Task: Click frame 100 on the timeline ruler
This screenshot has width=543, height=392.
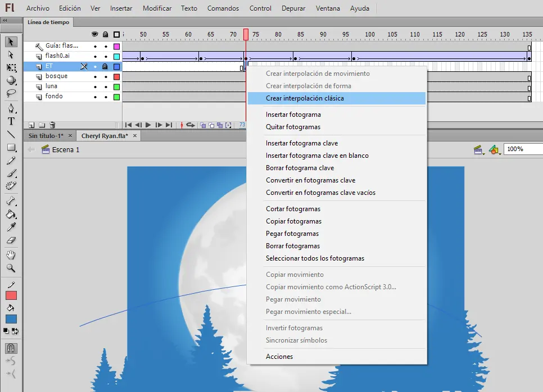Action: tap(369, 34)
